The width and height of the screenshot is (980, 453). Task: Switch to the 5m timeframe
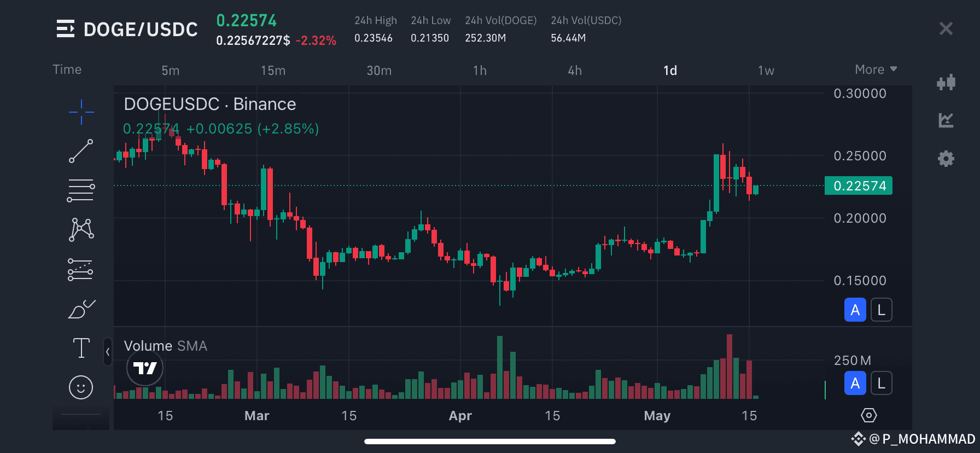click(171, 71)
